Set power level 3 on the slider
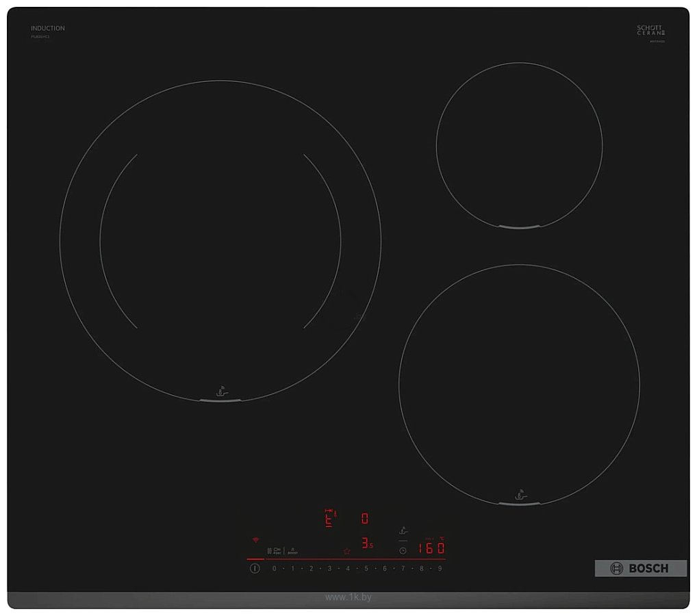The height and width of the screenshot is (616, 697). [329, 569]
